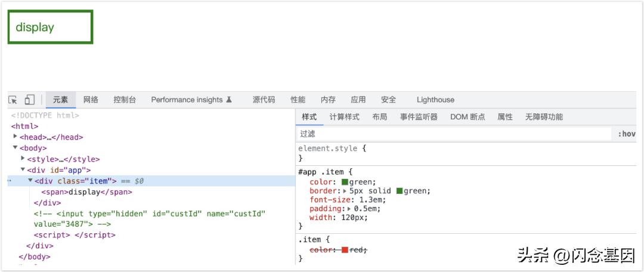Switch to the 计算样式 (Computed) tab
The image size is (644, 272).
[345, 117]
